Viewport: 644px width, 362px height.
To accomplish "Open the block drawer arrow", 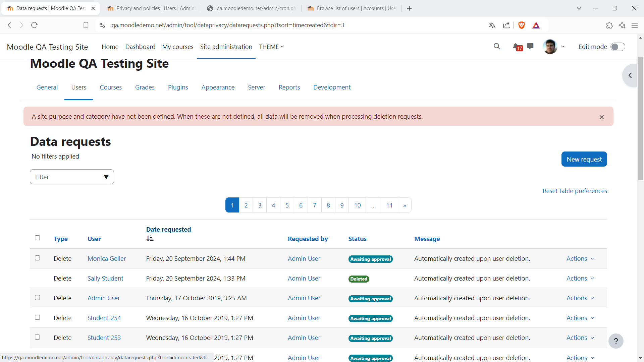I will pos(630,75).
